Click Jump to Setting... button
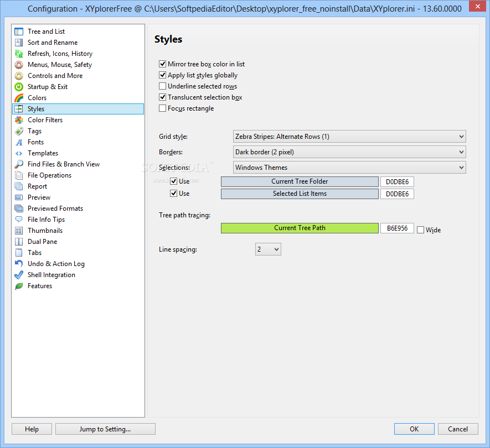Viewport: 490px width, 448px height. (105, 429)
